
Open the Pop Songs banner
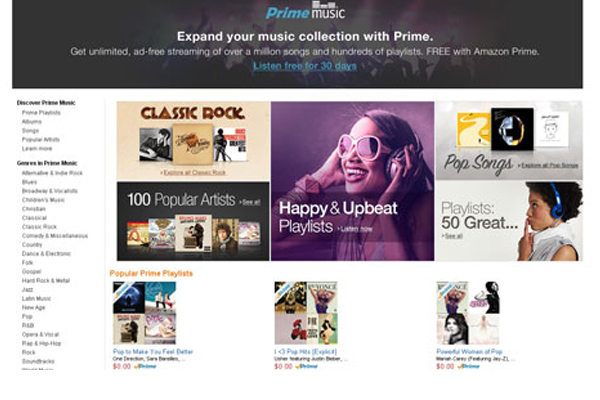coord(509,140)
